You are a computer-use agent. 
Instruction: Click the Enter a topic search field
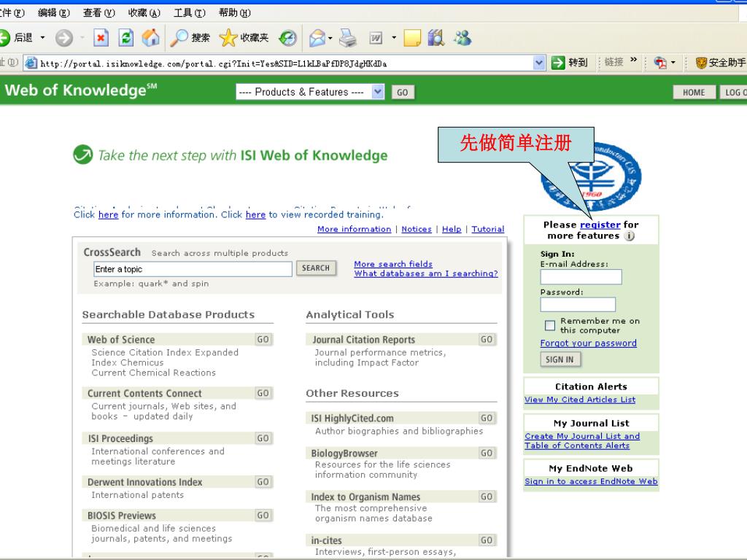tap(193, 269)
